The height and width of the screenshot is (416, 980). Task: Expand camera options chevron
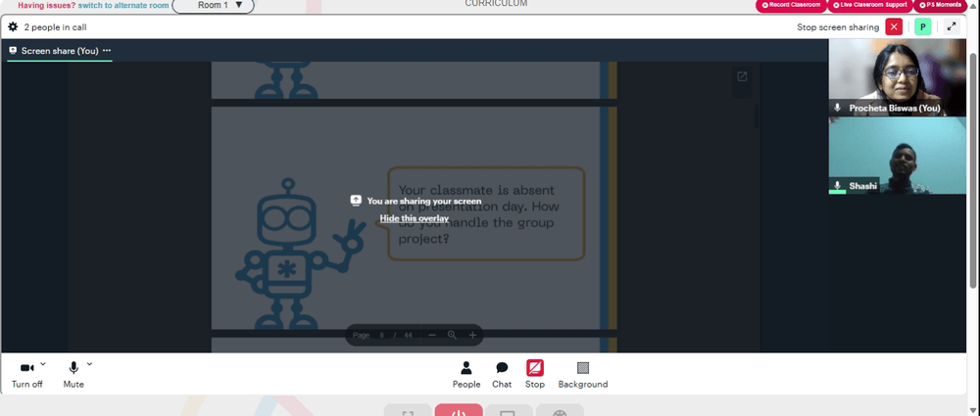click(x=43, y=363)
